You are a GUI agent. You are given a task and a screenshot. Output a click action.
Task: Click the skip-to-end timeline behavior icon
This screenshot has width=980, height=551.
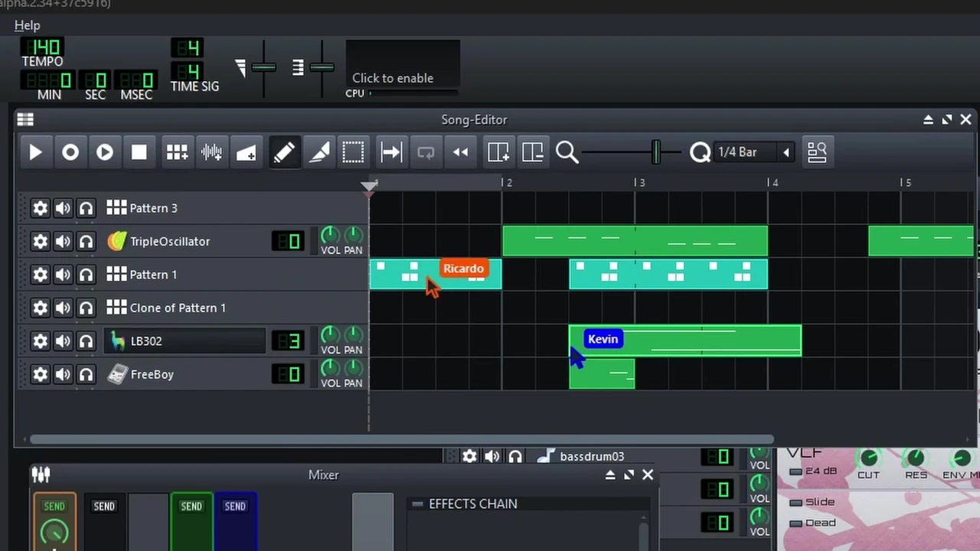391,152
